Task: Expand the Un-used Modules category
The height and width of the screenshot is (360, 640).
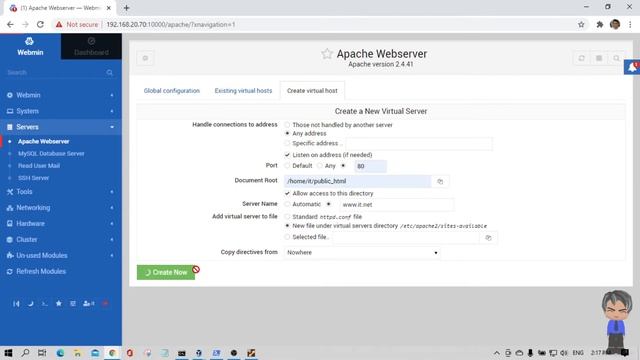Action: coord(61,256)
